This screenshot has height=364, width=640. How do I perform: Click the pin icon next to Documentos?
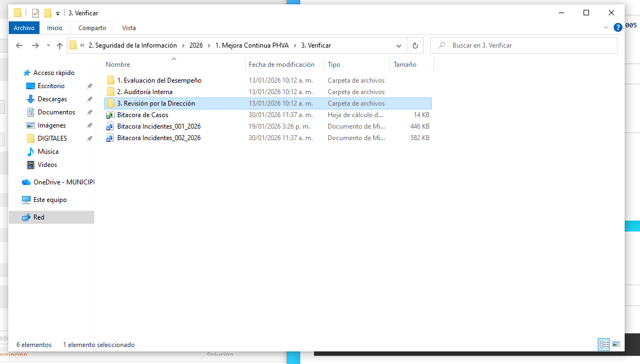coord(89,112)
